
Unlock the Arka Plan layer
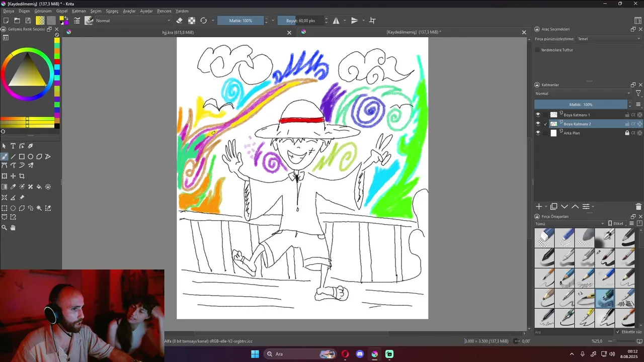(627, 133)
